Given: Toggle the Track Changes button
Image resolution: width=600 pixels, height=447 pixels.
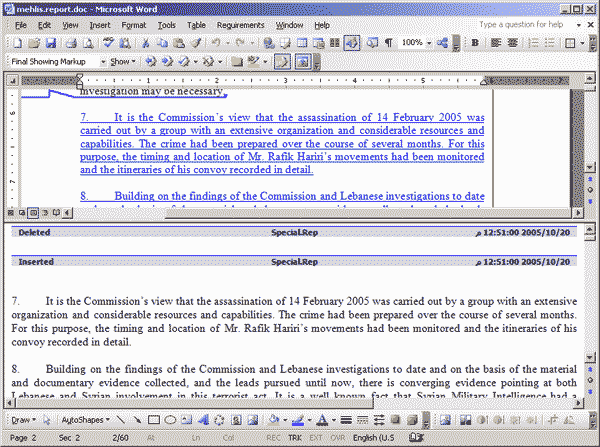Looking at the screenshot, I should [x=283, y=61].
